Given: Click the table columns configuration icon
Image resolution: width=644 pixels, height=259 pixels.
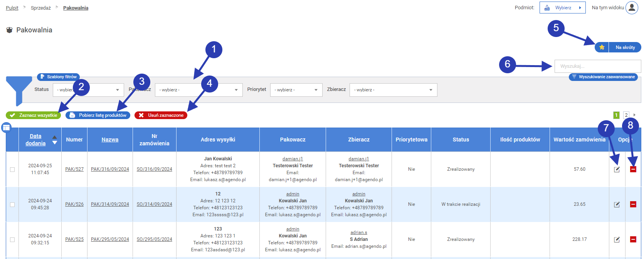Looking at the screenshot, I should (x=7, y=128).
